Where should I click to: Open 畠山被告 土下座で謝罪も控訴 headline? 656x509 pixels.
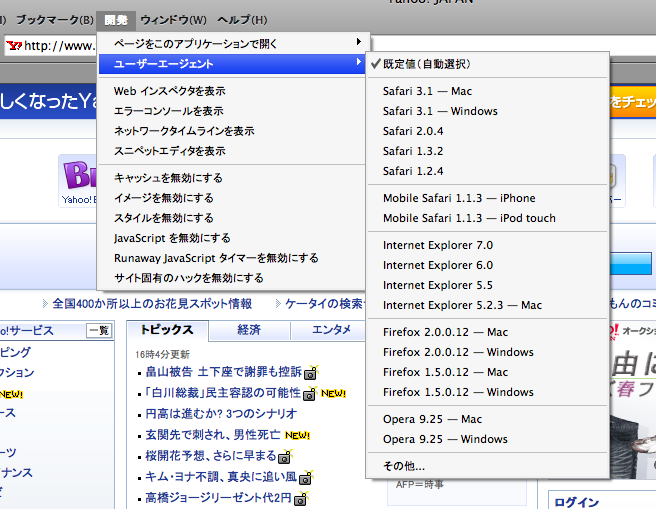223,371
